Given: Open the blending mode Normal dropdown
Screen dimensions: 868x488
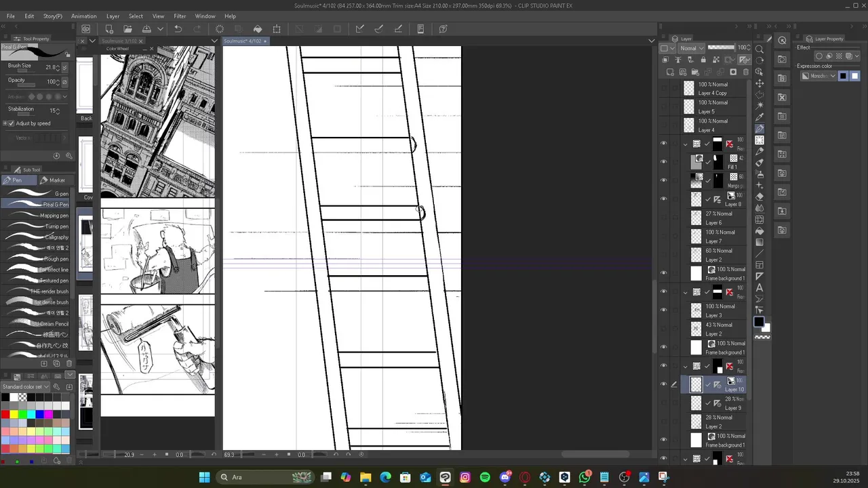Looking at the screenshot, I should pyautogui.click(x=692, y=48).
